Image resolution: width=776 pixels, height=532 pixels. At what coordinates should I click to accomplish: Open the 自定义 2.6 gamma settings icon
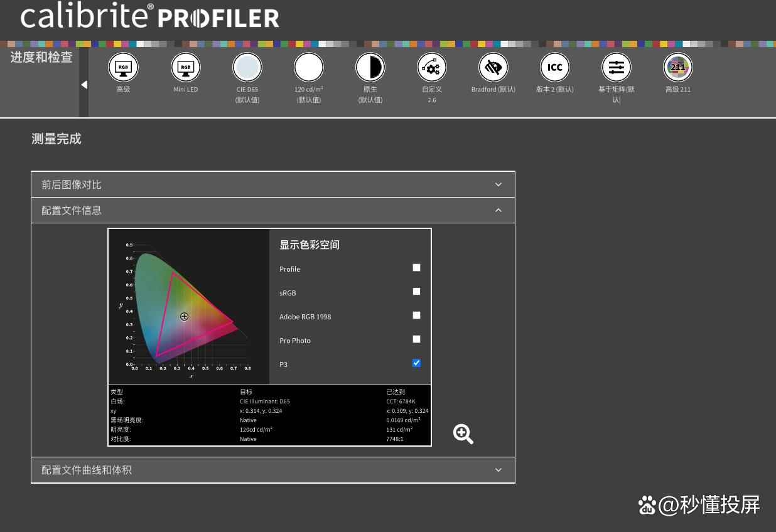432,67
